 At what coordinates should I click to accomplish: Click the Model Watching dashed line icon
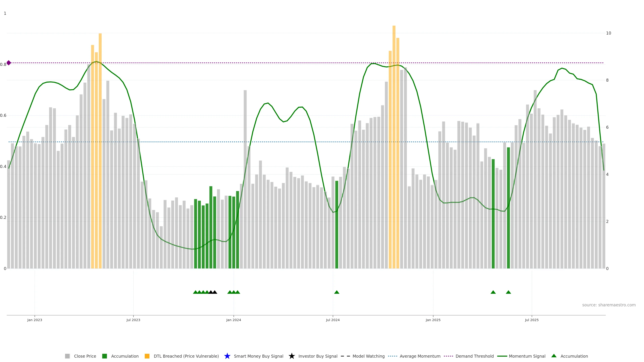pyautogui.click(x=345, y=356)
